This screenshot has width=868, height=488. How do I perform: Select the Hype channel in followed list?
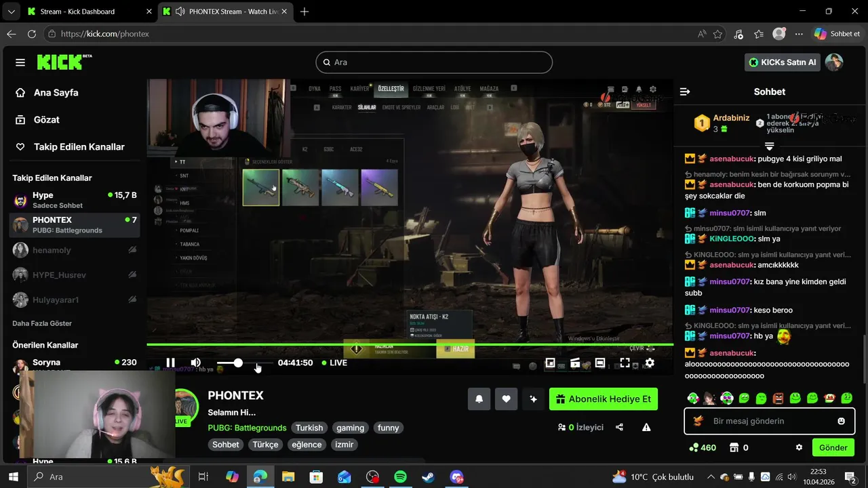click(75, 200)
